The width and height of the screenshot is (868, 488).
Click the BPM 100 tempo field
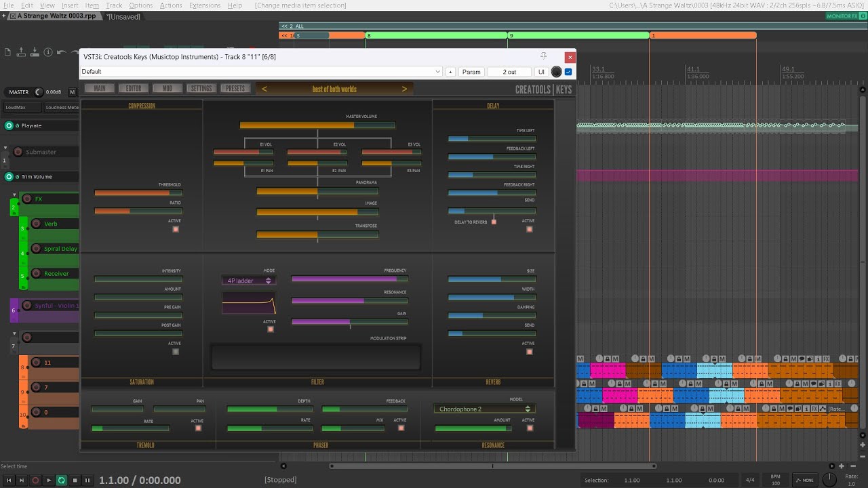(x=775, y=480)
